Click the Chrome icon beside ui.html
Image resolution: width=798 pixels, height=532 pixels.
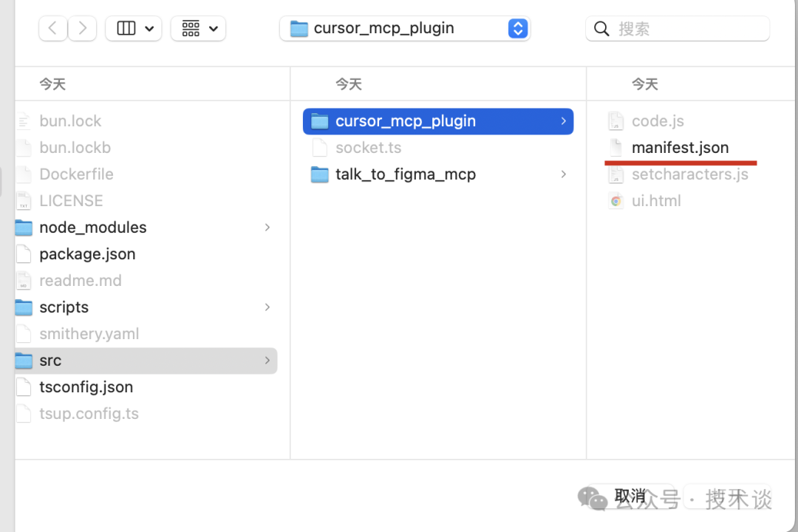(x=615, y=201)
